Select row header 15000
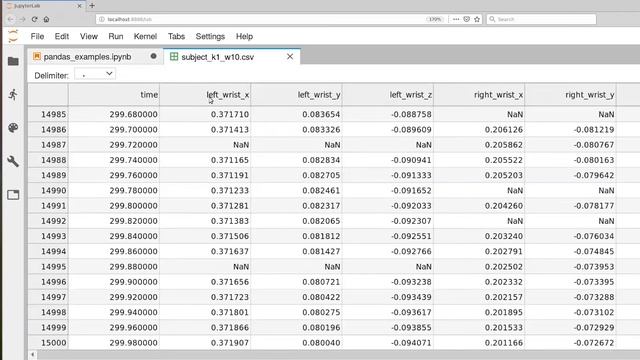Image resolution: width=640 pixels, height=360 pixels. pos(48,343)
